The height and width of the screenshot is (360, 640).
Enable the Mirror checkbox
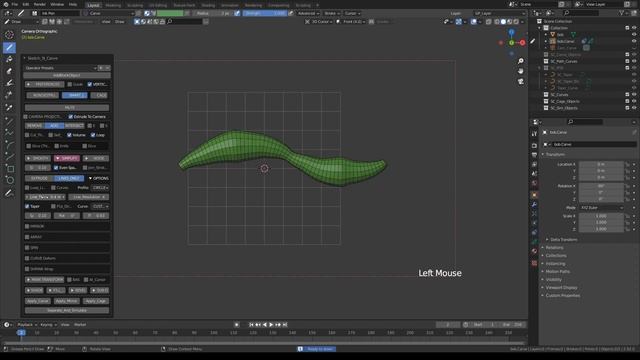point(27,226)
